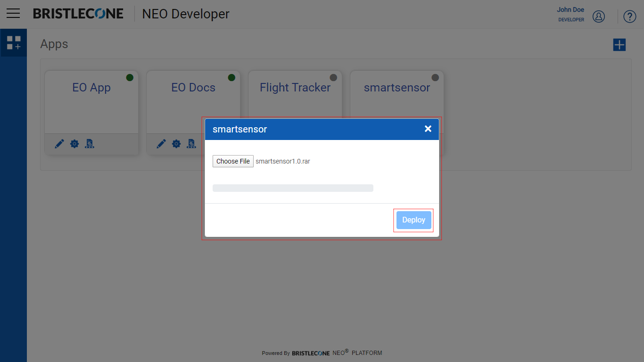
Task: Click the apps grid sidebar icon
Action: click(14, 43)
